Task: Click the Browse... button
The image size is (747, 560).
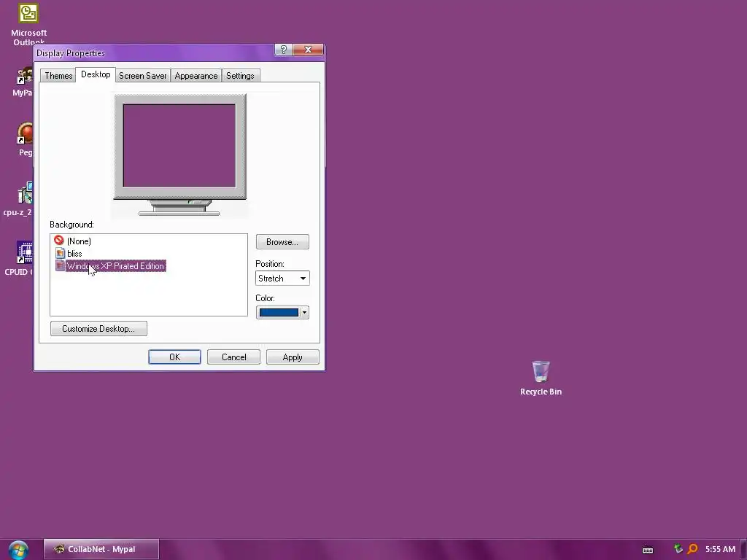Action: click(282, 242)
